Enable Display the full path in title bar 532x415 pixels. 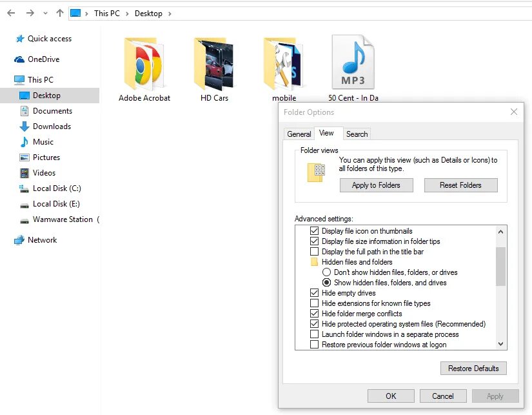[314, 252]
